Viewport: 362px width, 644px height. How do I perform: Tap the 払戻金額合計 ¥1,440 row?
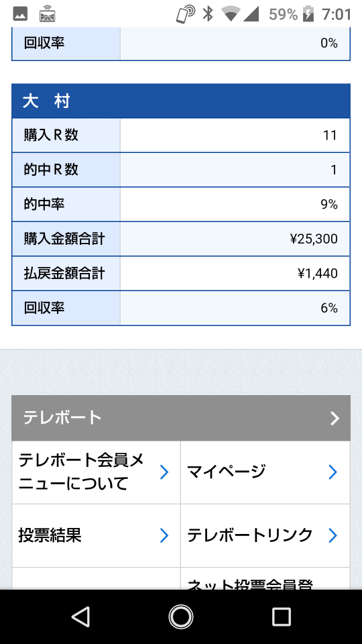point(181,273)
